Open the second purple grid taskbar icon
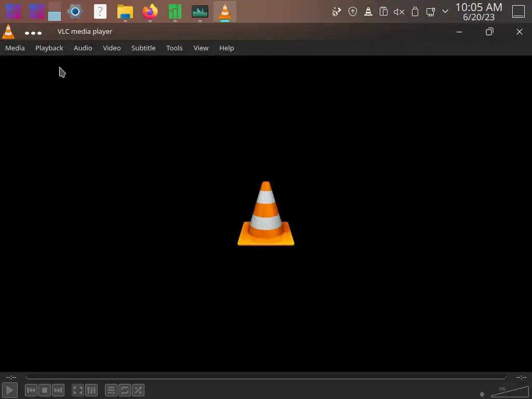Viewport: 532px width, 399px height. tap(37, 11)
